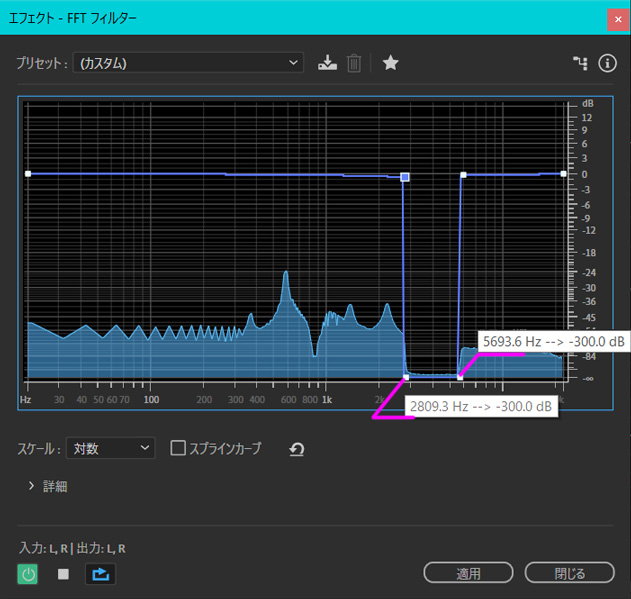Click the 適用 button

pos(468,573)
